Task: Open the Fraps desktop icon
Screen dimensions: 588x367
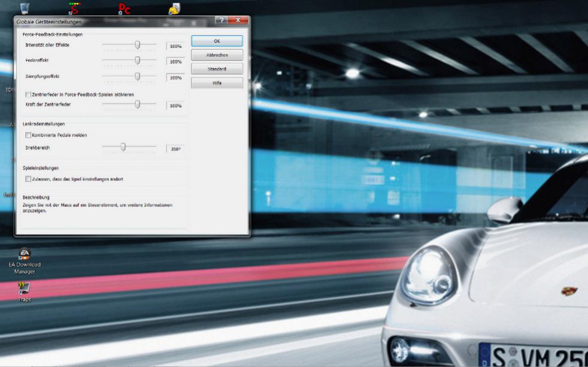Action: [25, 292]
